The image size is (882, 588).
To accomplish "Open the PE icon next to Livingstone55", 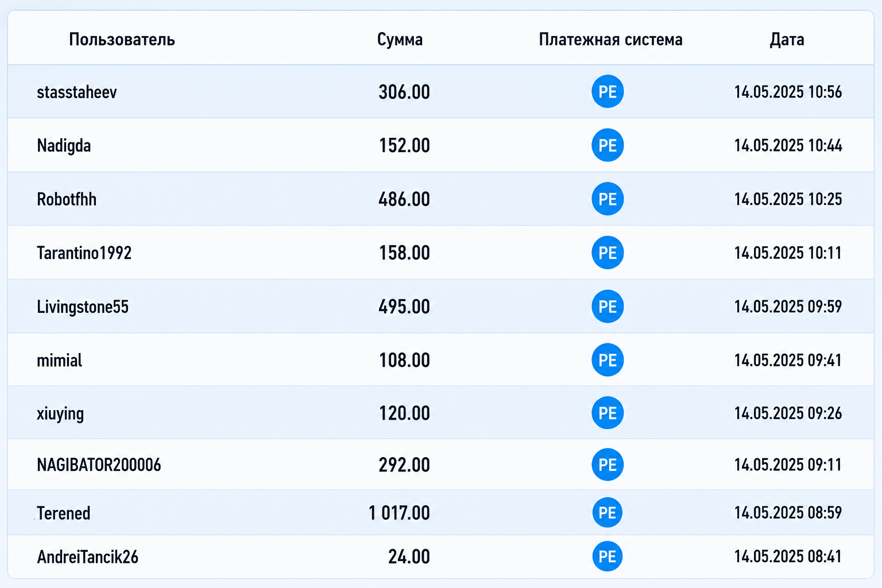I will pyautogui.click(x=608, y=307).
